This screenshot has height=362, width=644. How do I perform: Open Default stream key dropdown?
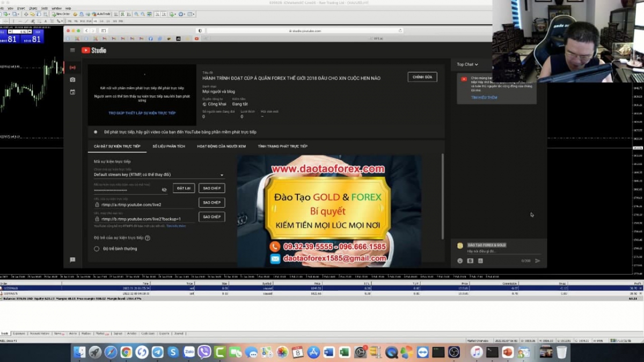click(x=159, y=175)
